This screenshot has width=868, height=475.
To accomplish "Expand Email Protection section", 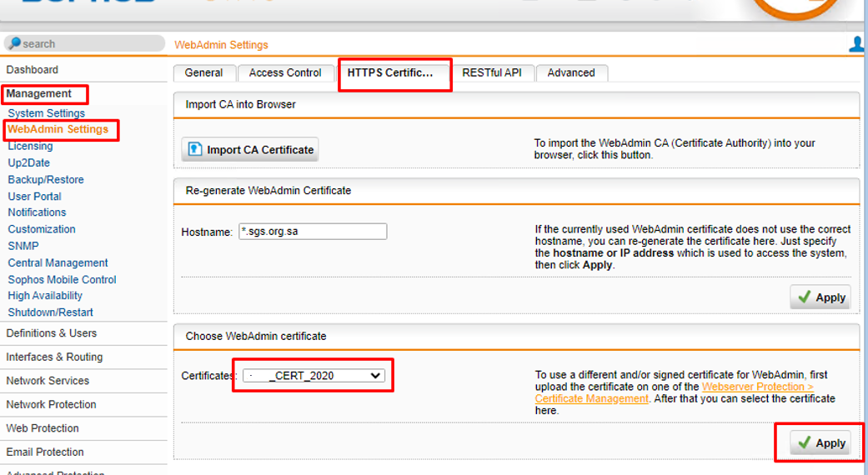I will coord(45,452).
